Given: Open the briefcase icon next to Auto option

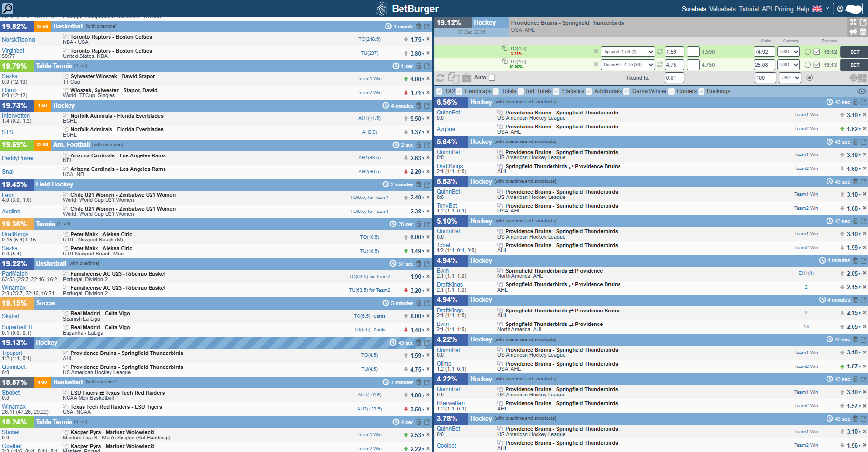Looking at the screenshot, I should 467,78.
